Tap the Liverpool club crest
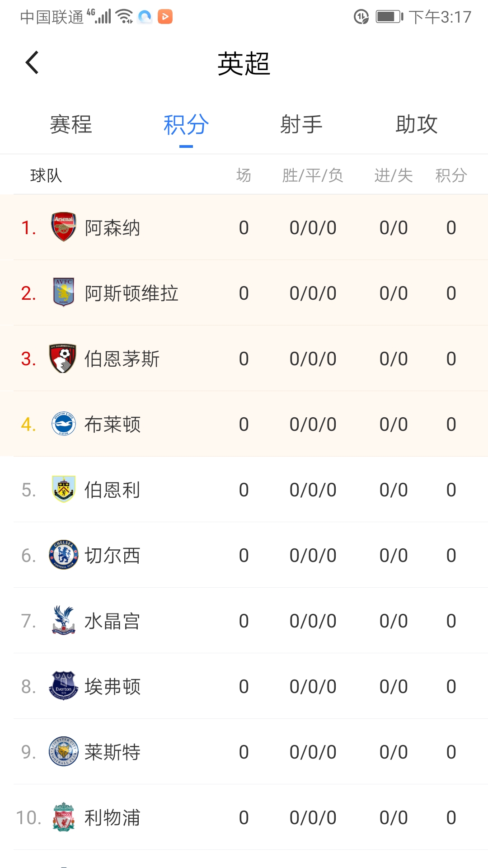488x868 pixels. pyautogui.click(x=64, y=817)
